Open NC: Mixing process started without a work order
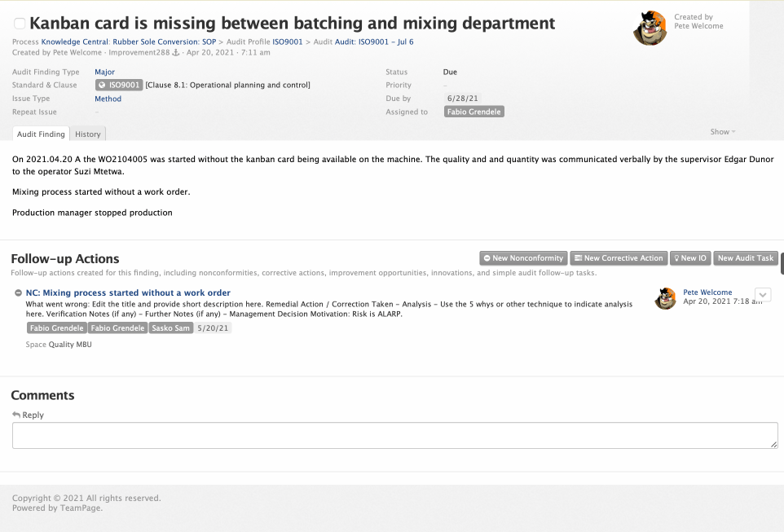The height and width of the screenshot is (532, 784). click(128, 292)
